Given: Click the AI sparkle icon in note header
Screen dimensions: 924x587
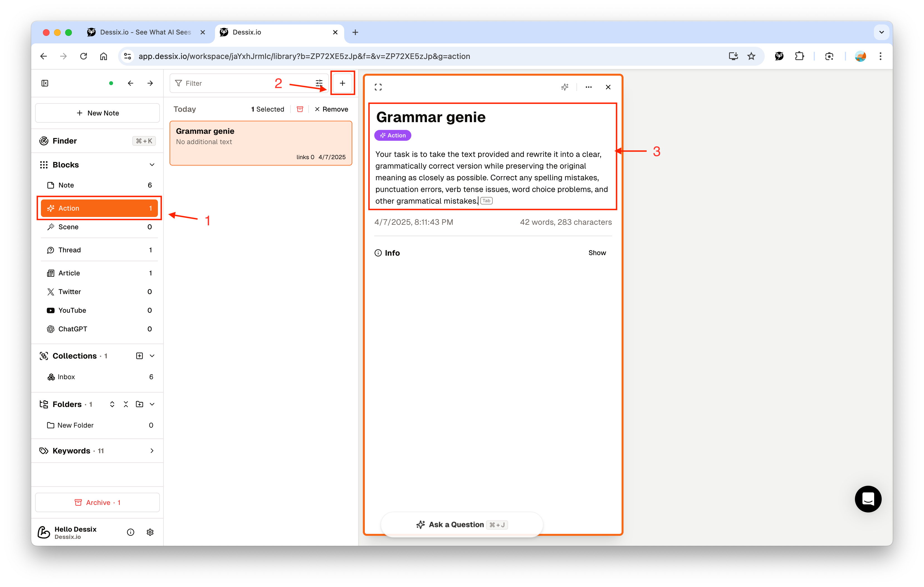Looking at the screenshot, I should 564,87.
